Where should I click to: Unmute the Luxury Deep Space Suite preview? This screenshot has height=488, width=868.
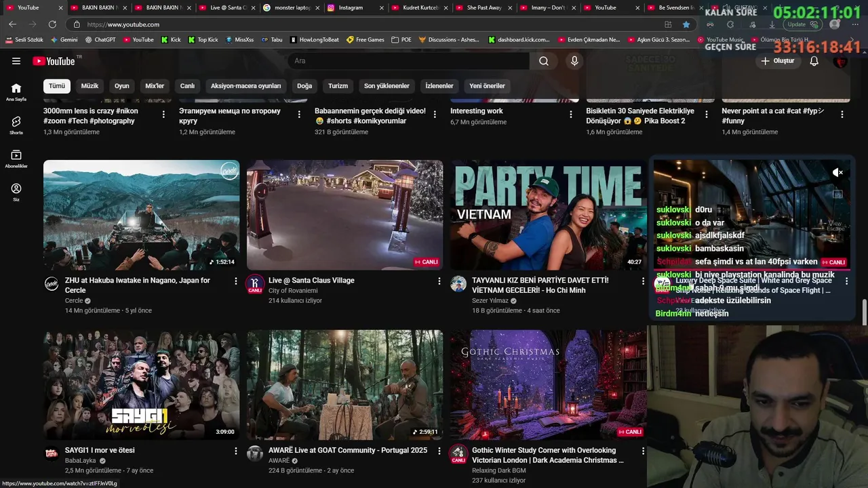click(838, 173)
